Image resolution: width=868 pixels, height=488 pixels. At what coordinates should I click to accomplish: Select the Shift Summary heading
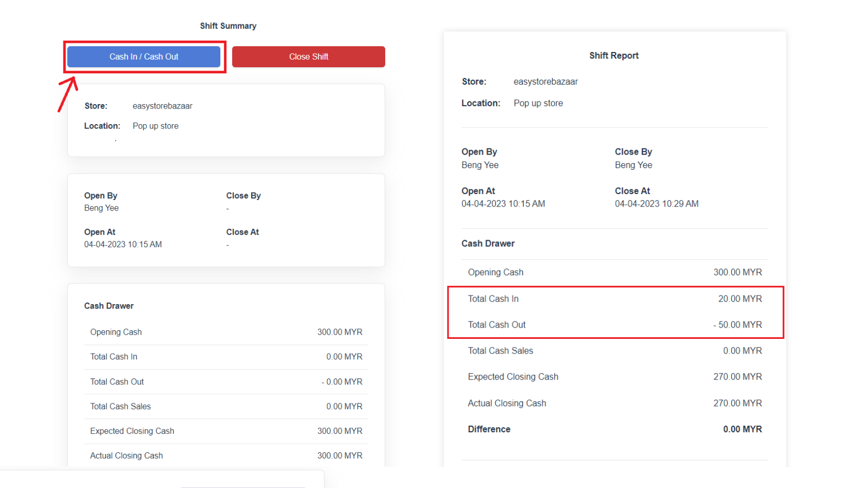(228, 25)
